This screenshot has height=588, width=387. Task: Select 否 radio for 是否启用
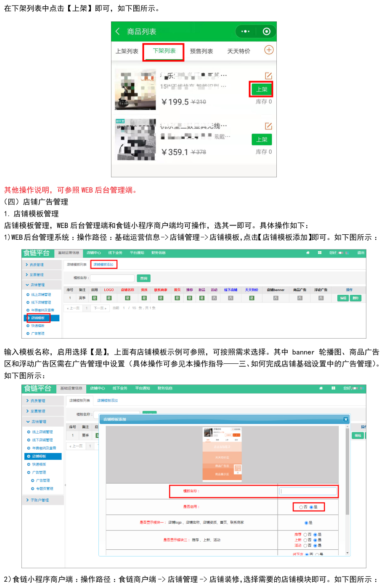point(301,507)
